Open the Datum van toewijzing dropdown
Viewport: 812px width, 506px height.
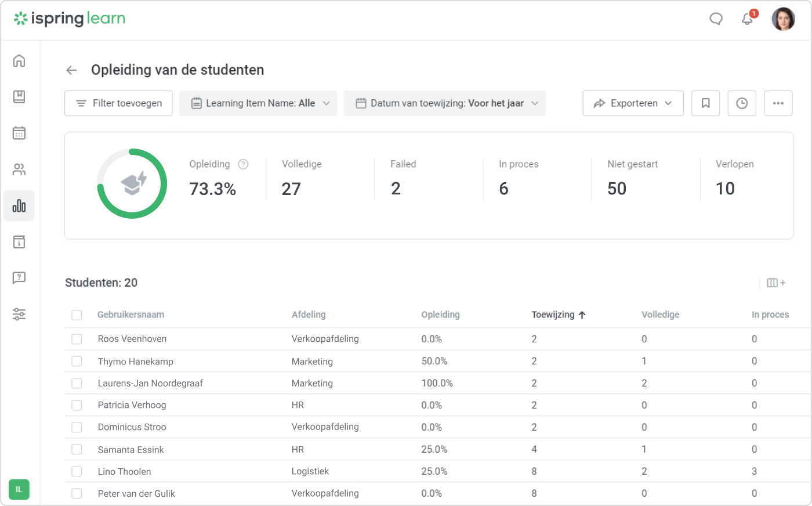(x=445, y=103)
